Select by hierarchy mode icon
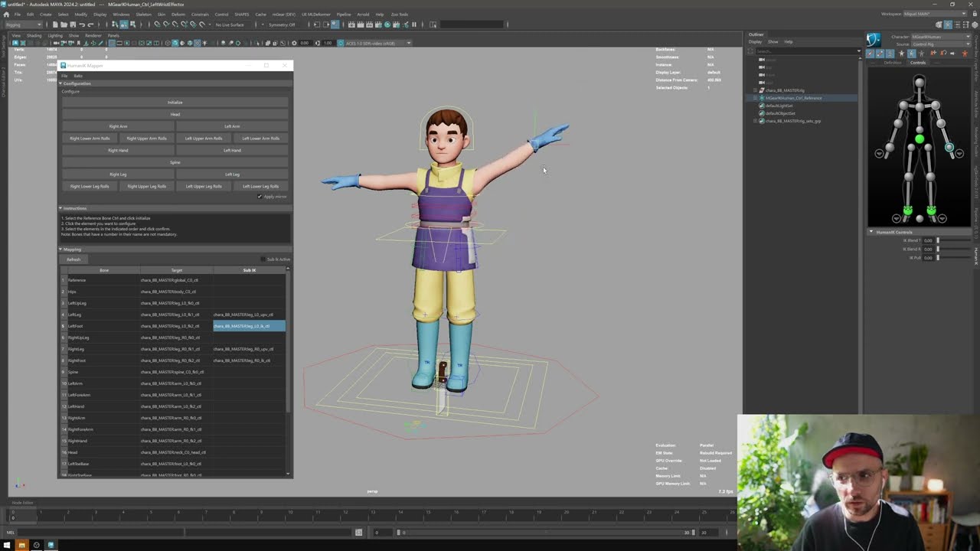The width and height of the screenshot is (980, 551). (115, 24)
